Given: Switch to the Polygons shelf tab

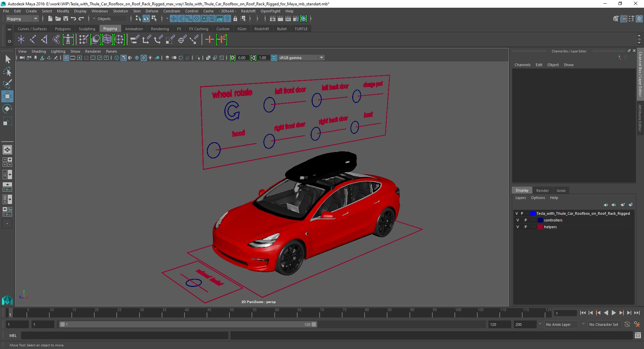Looking at the screenshot, I should pos(63,29).
